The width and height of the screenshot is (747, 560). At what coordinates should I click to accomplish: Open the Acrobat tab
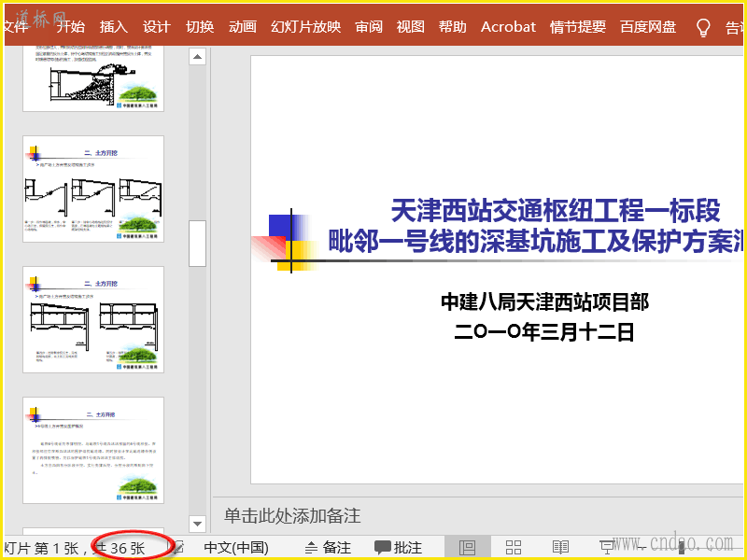(508, 27)
